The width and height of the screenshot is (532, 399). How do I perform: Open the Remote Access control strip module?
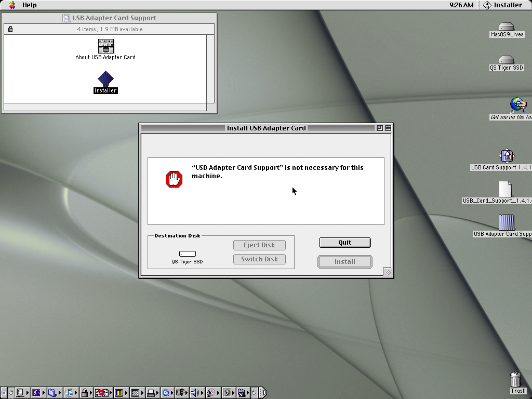pos(181,393)
